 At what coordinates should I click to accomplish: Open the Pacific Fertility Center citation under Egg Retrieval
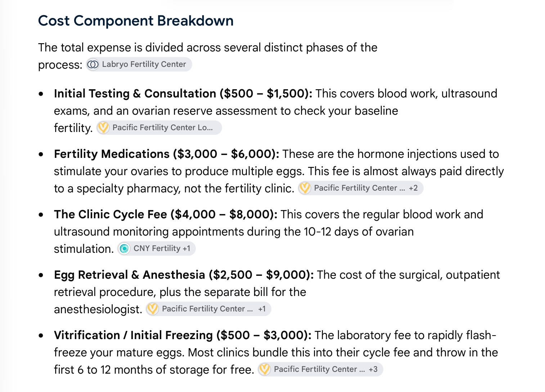coord(207,309)
